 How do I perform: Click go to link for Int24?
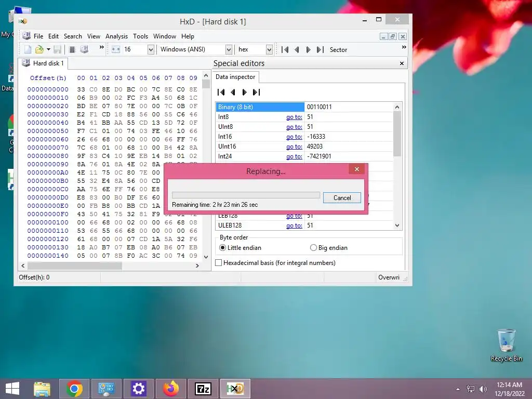[x=294, y=156]
